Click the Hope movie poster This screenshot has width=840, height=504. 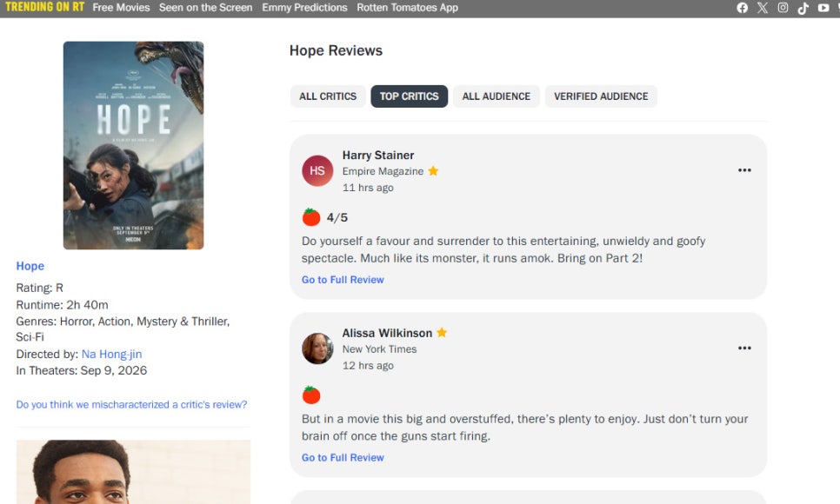click(x=133, y=145)
